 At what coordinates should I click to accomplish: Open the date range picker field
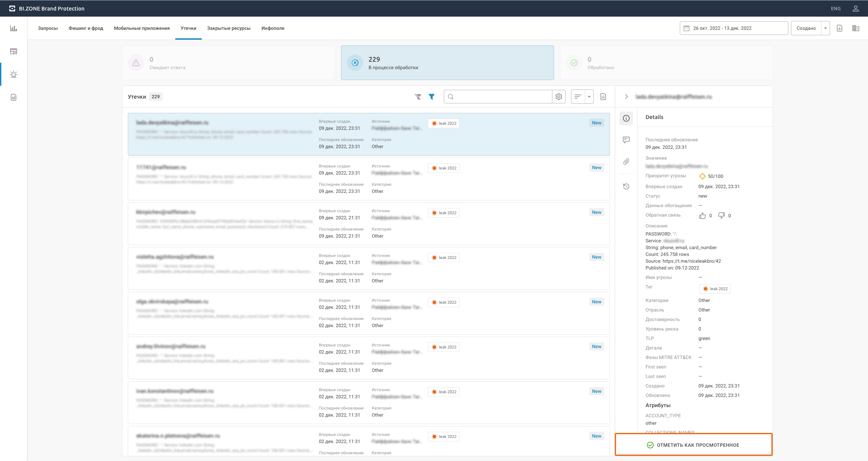pos(734,28)
